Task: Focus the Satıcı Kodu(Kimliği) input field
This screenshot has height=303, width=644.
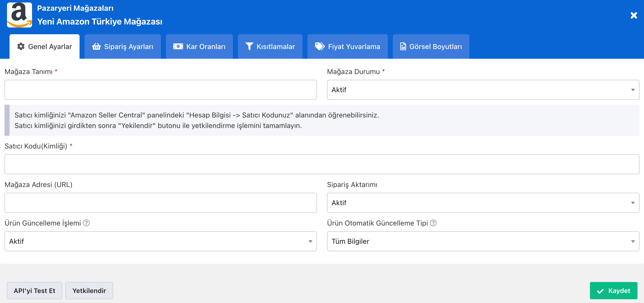Action: click(x=322, y=164)
